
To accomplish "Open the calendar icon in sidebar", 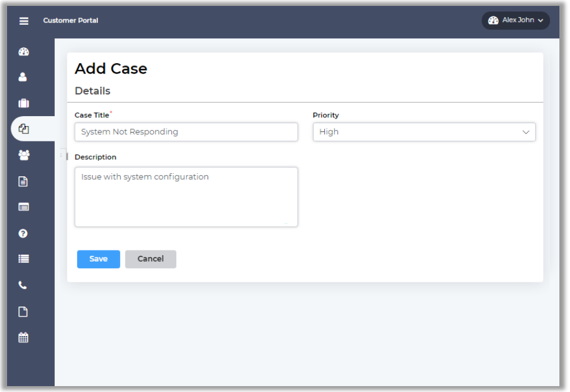I will (x=24, y=338).
